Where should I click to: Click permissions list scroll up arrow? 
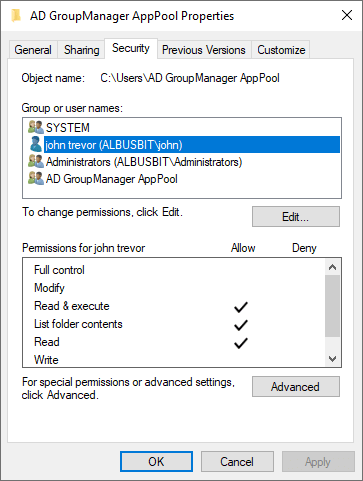pos(332,267)
